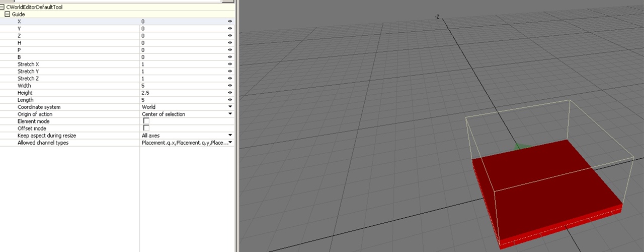Click the X row spinner arrows

click(230, 22)
